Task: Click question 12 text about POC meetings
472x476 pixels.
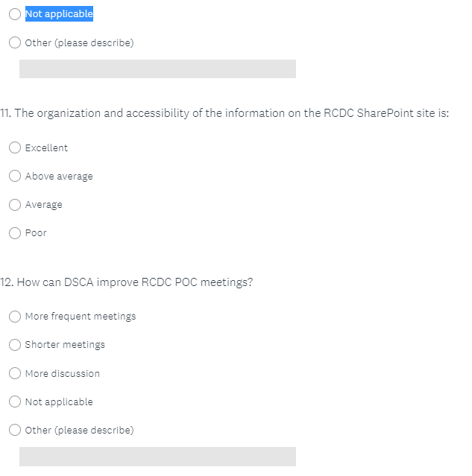Action: [127, 282]
